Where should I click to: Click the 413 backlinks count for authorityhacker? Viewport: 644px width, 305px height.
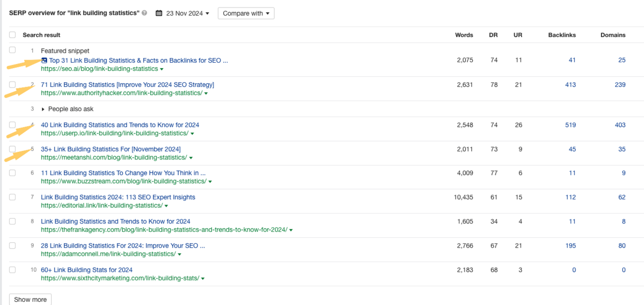pos(570,85)
